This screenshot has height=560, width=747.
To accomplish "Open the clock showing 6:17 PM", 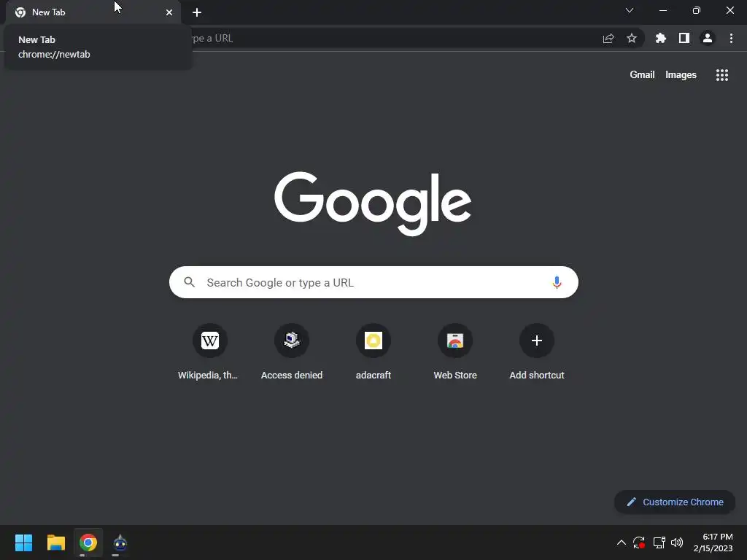I will pyautogui.click(x=713, y=542).
